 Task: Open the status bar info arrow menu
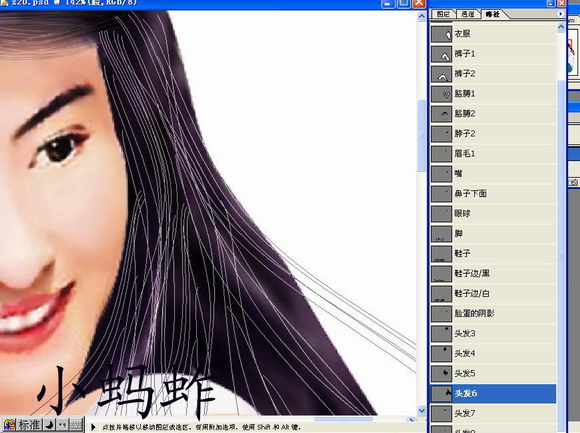[x=93, y=427]
